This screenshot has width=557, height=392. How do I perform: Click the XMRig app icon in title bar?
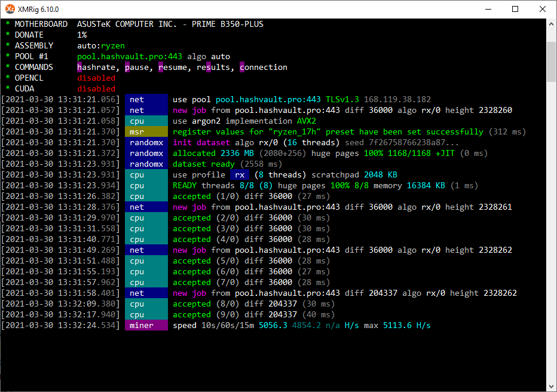pos(10,9)
